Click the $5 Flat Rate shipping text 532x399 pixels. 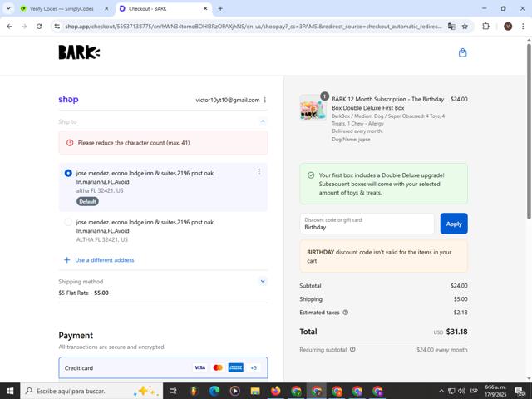click(x=83, y=293)
